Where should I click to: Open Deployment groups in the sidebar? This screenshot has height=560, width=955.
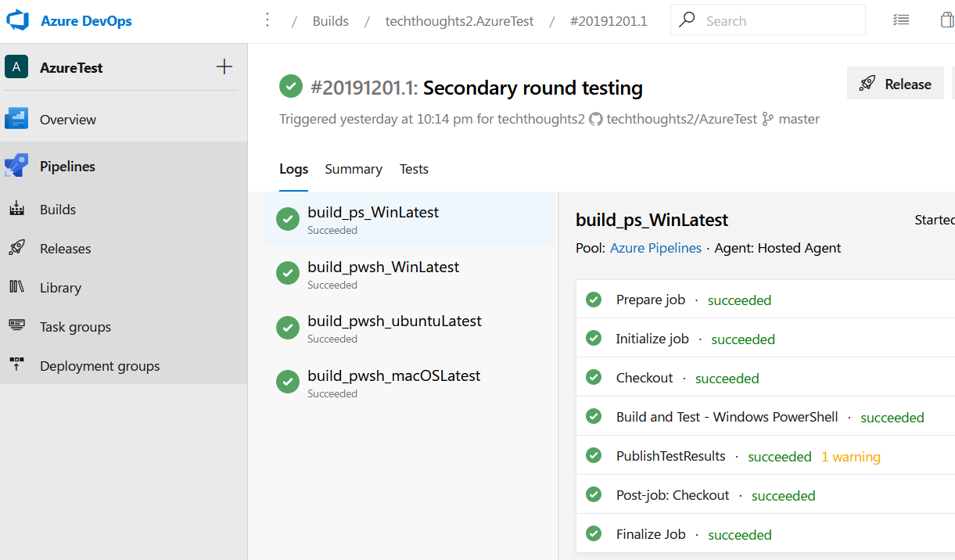(124, 365)
